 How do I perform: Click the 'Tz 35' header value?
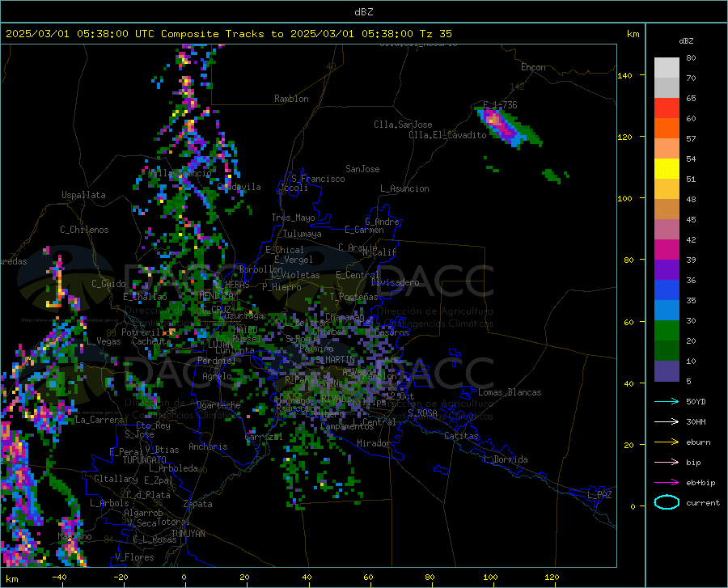pyautogui.click(x=435, y=34)
